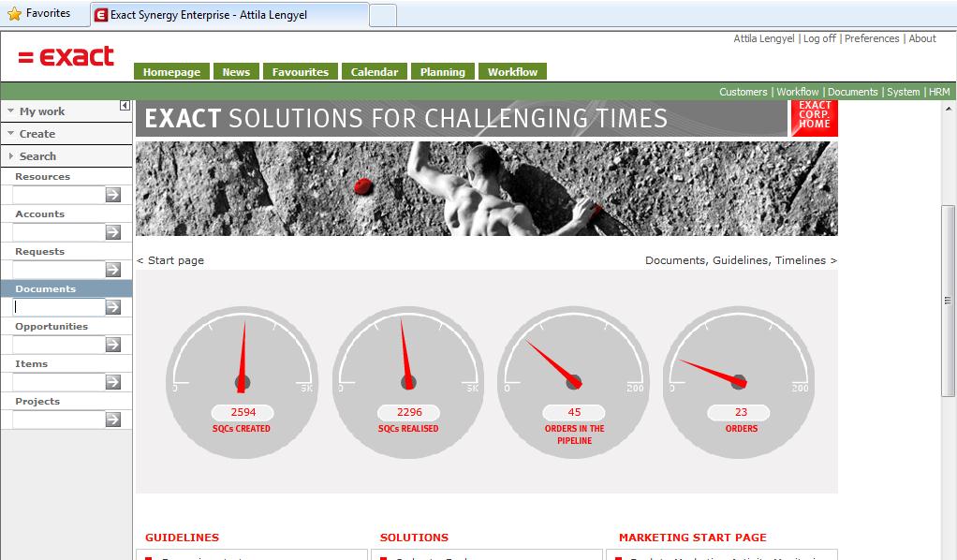957x560 pixels.
Task: Submit the Opportunities search arrow button
Action: (x=113, y=345)
